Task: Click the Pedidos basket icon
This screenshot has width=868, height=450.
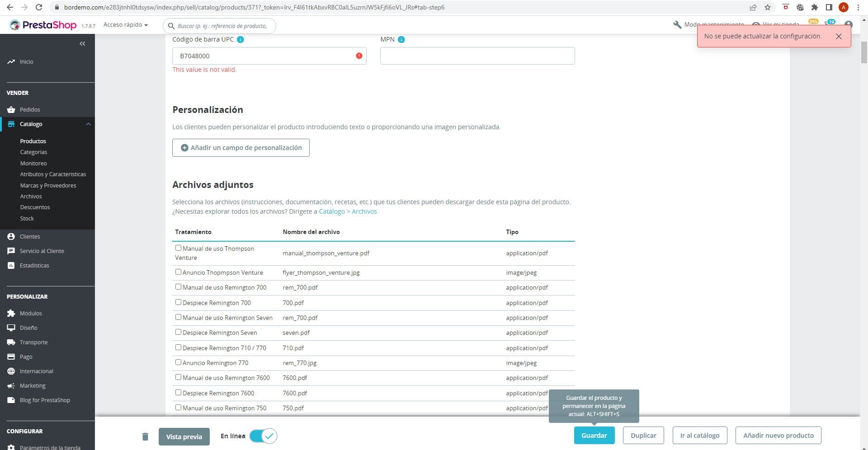Action: pyautogui.click(x=11, y=109)
